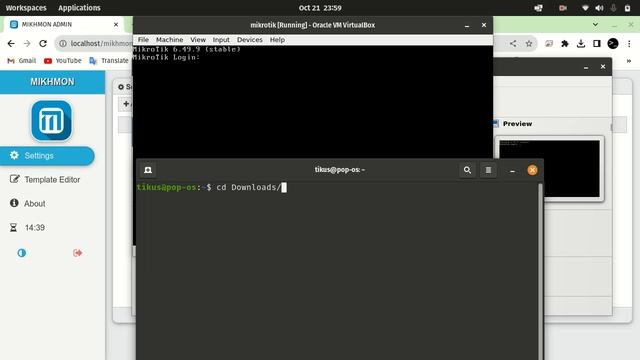
Task: Toggle the browser side panel icon
Action: (597, 43)
